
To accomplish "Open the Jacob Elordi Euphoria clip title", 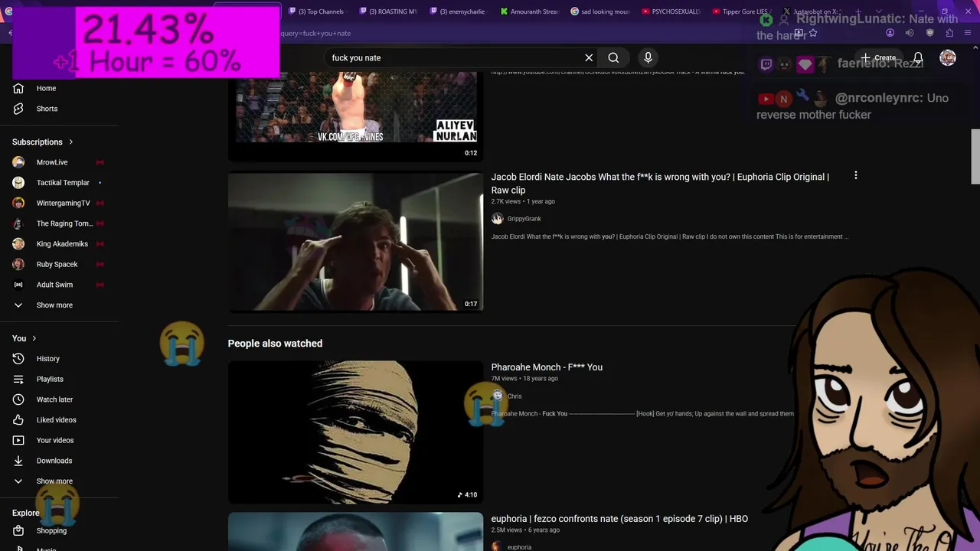I will [660, 184].
